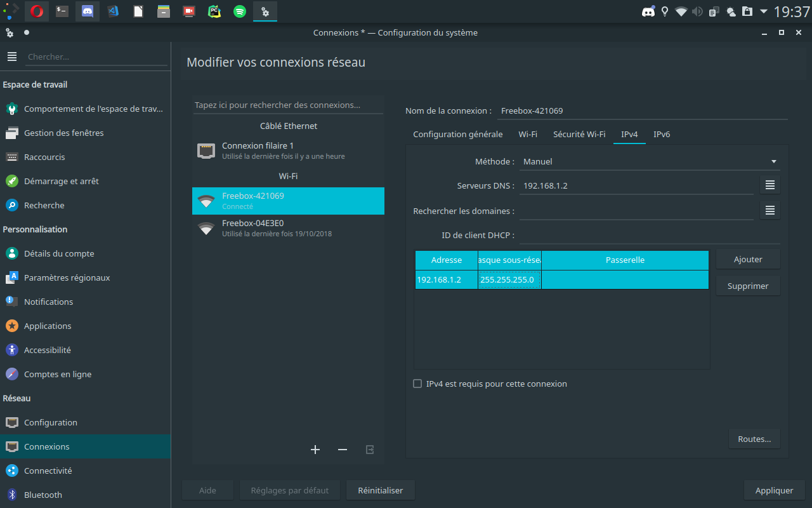Viewport: 812px width, 508px height.
Task: Open Bluetooth settings in sidebar
Action: [x=43, y=495]
